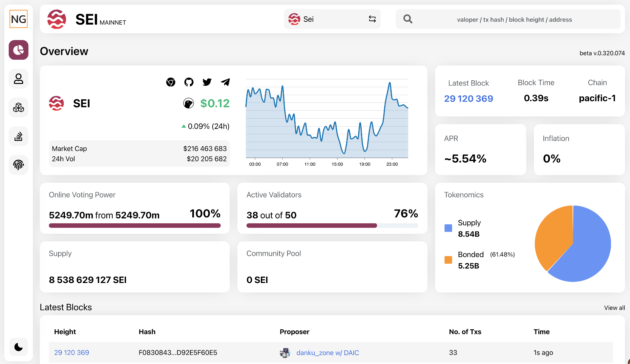
Task: Click hash F0830843...D92E5F60E5 cell
Action: click(x=178, y=353)
